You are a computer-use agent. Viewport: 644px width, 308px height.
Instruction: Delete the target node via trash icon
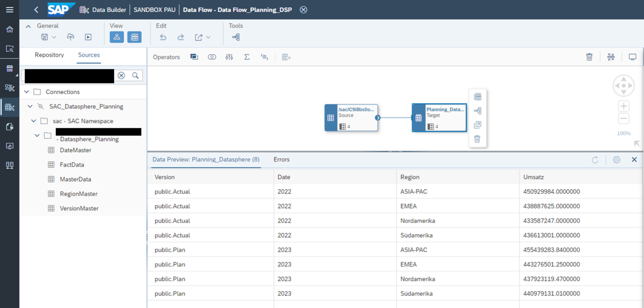coord(477,139)
